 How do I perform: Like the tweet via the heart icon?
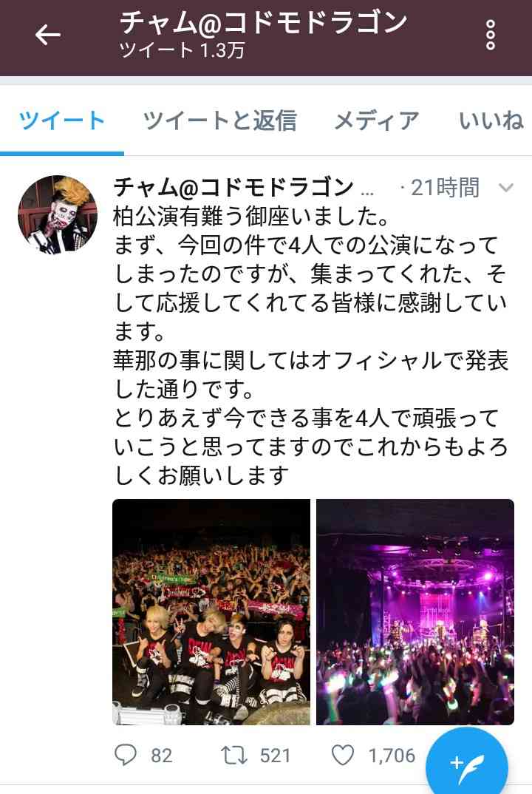tap(343, 756)
